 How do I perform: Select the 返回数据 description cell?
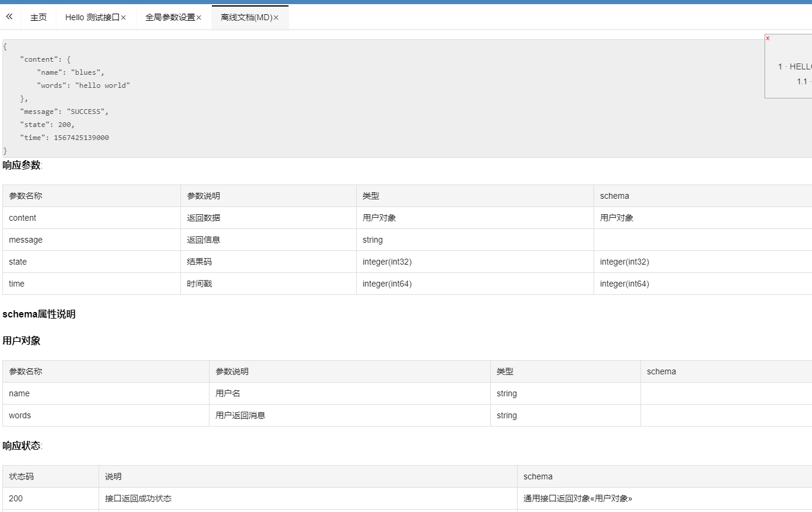click(268, 218)
